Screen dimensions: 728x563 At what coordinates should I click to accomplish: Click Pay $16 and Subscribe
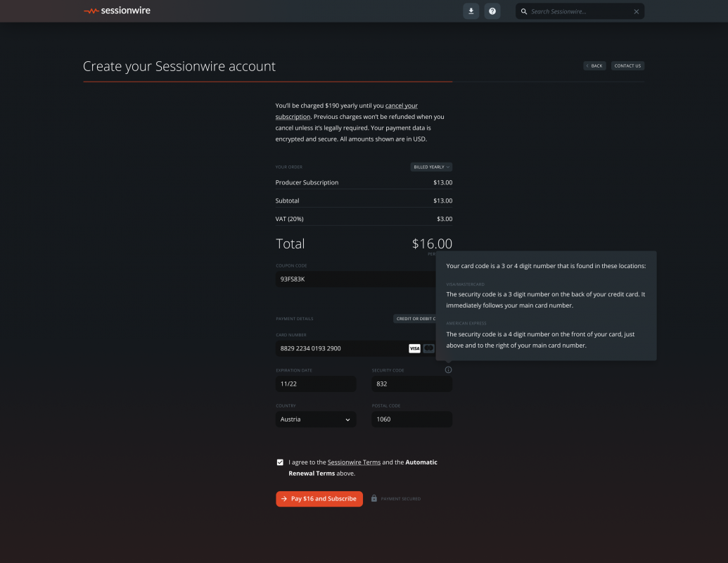(x=319, y=499)
